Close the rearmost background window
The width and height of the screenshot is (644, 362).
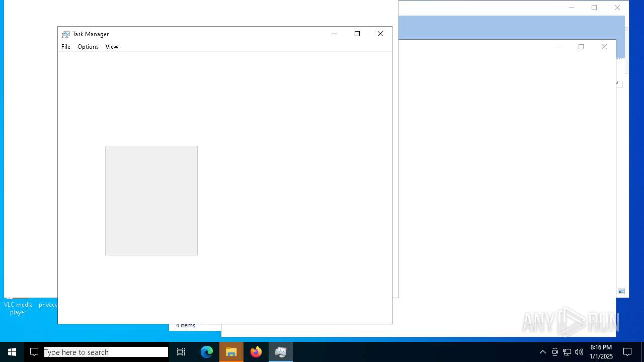(617, 8)
